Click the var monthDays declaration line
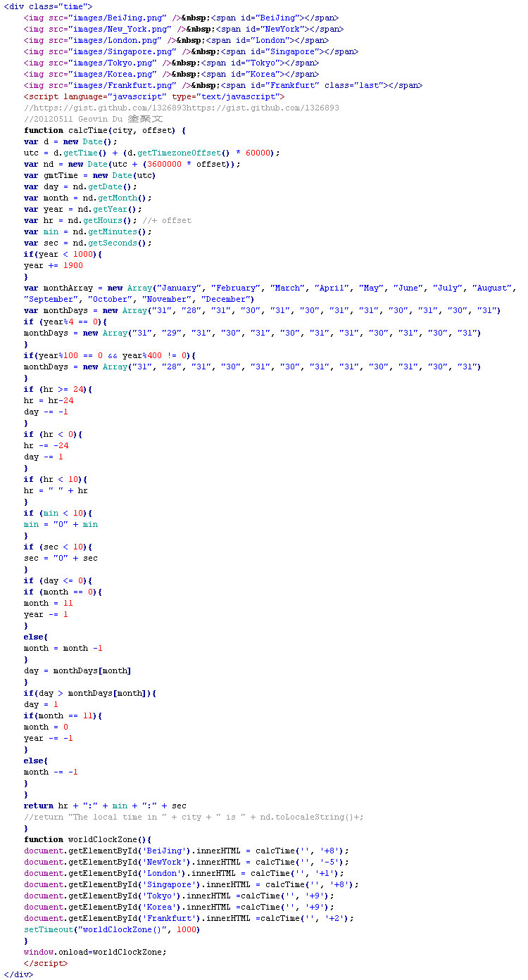Screen dimensions: 528x980 (263, 310)
